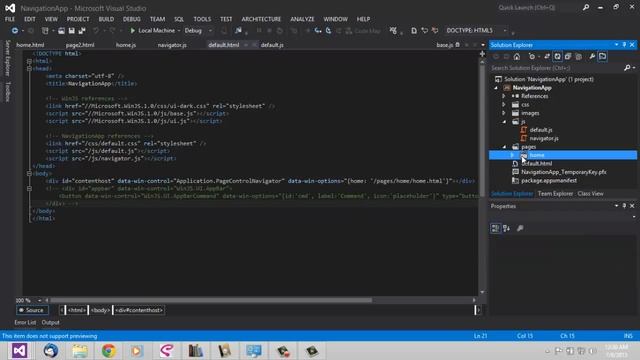The image size is (640, 360).
Task: Switch to the navigator.js tab
Action: [x=172, y=45]
